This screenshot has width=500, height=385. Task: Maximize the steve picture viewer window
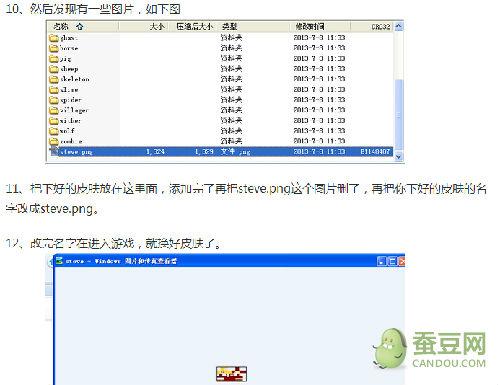(x=392, y=261)
